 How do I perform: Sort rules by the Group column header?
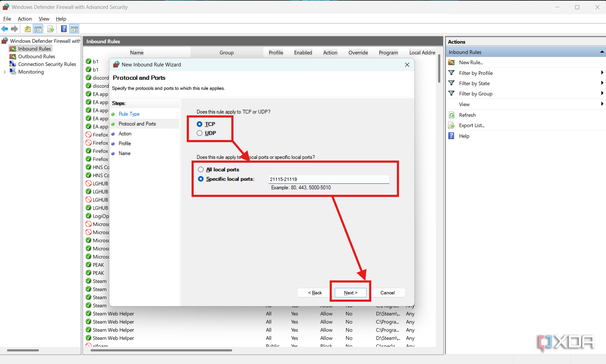(x=227, y=52)
